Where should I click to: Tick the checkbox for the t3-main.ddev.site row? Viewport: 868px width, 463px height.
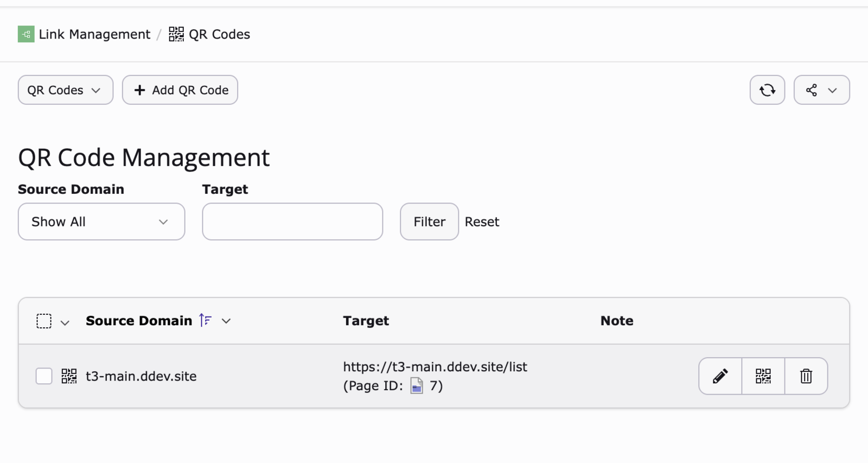[44, 376]
